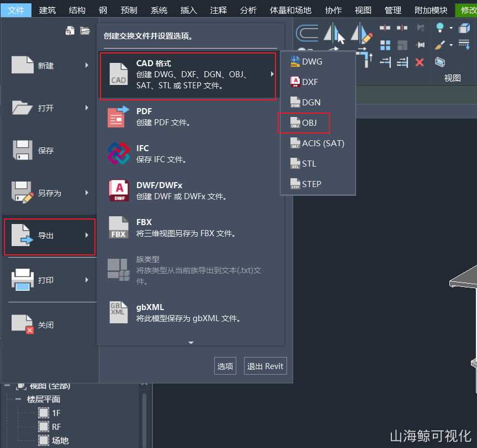Image resolution: width=477 pixels, height=448 pixels.
Task: Choose DWG in the CAD format submenu
Action: (x=318, y=61)
